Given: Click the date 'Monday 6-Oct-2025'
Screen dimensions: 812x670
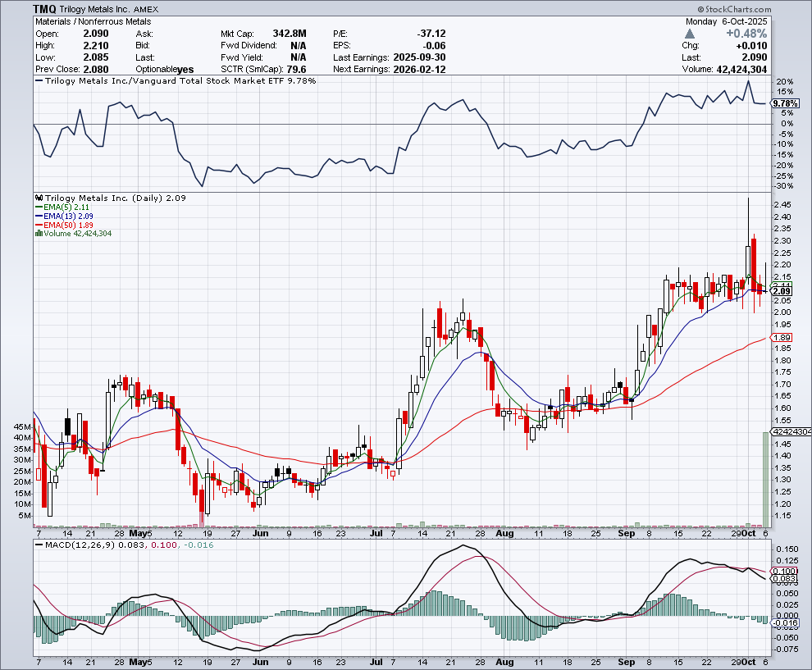Looking at the screenshot, I should [x=727, y=22].
